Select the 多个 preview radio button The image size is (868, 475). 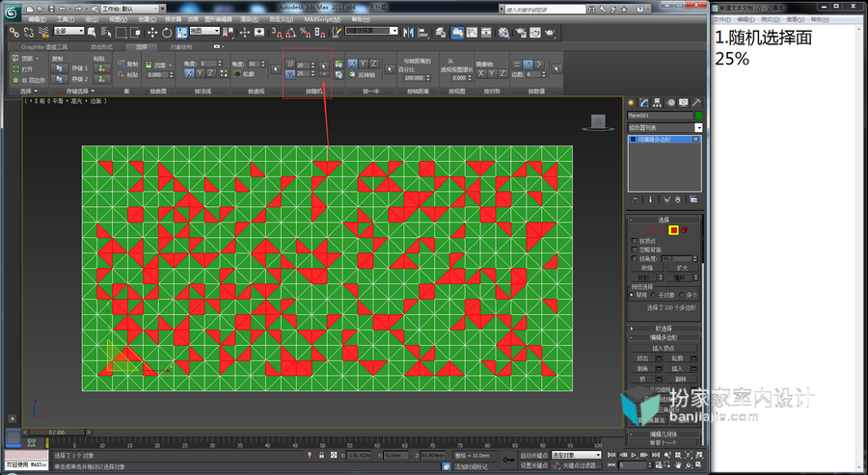click(x=682, y=295)
